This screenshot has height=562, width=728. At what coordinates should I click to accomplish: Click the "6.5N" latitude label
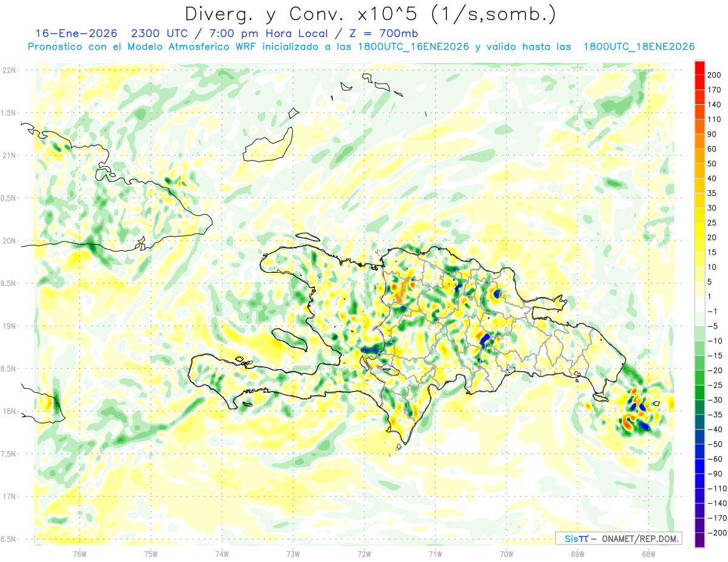pos(9,540)
